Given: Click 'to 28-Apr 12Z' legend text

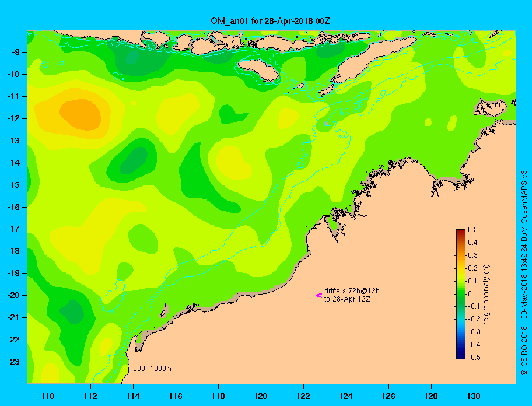Looking at the screenshot, I should pos(347,299).
